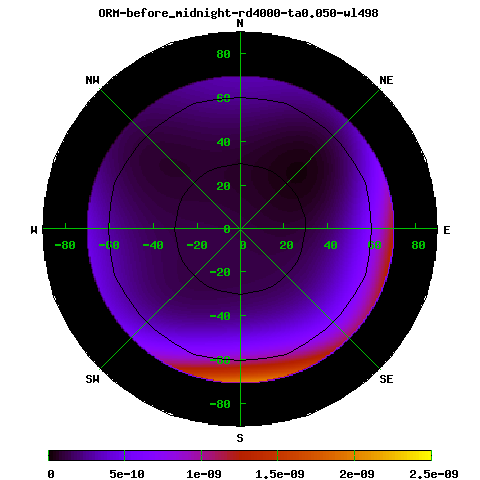Image resolution: width=480 pixels, height=480 pixels.
Task: Click the -80 label on south axis
Action: (220, 404)
